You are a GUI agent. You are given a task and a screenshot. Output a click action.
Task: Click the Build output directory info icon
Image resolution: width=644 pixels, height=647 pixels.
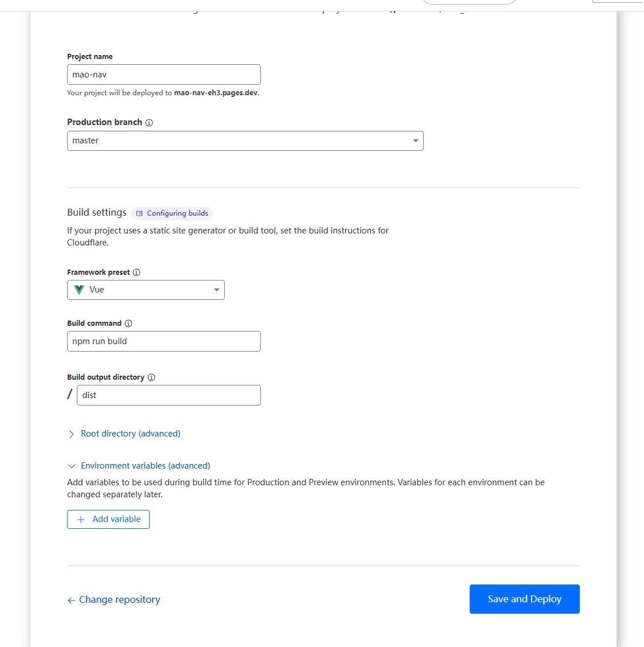(x=151, y=377)
